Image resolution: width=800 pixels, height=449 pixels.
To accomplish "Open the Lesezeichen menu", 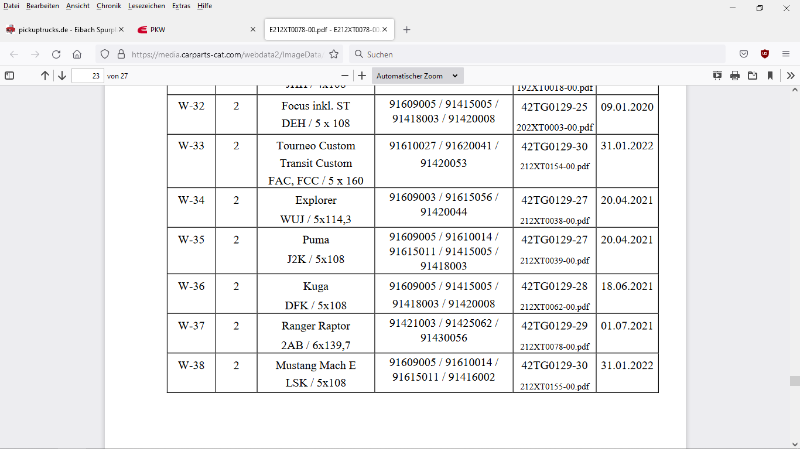I will (146, 6).
